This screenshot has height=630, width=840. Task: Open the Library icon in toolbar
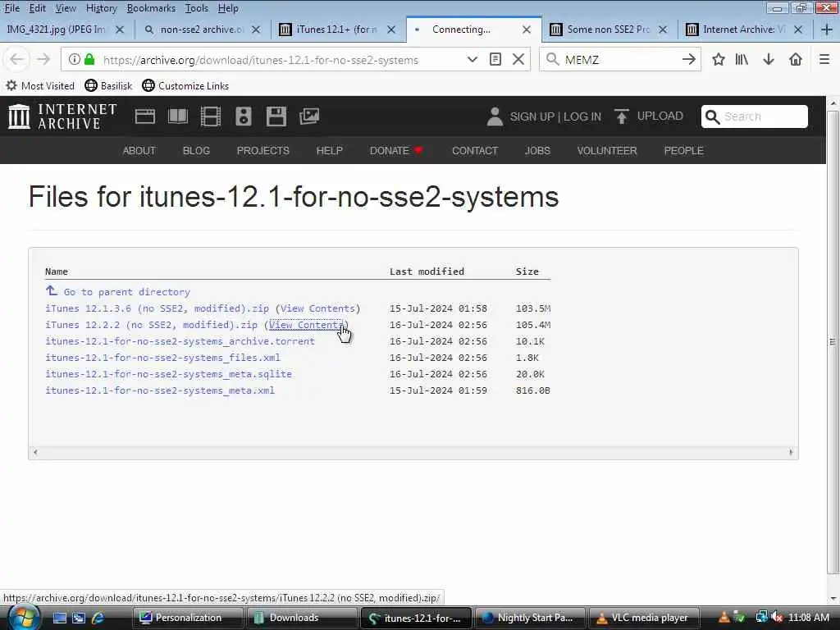(x=742, y=59)
